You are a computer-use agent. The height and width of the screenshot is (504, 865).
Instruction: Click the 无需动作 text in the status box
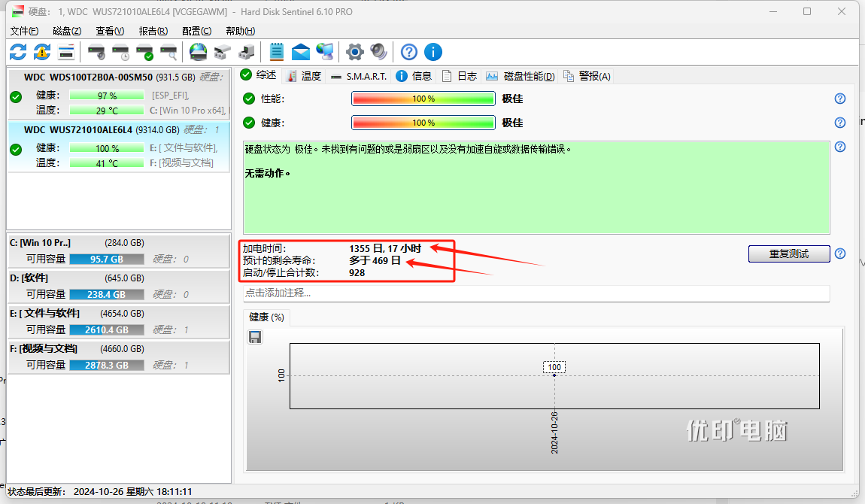[x=268, y=173]
